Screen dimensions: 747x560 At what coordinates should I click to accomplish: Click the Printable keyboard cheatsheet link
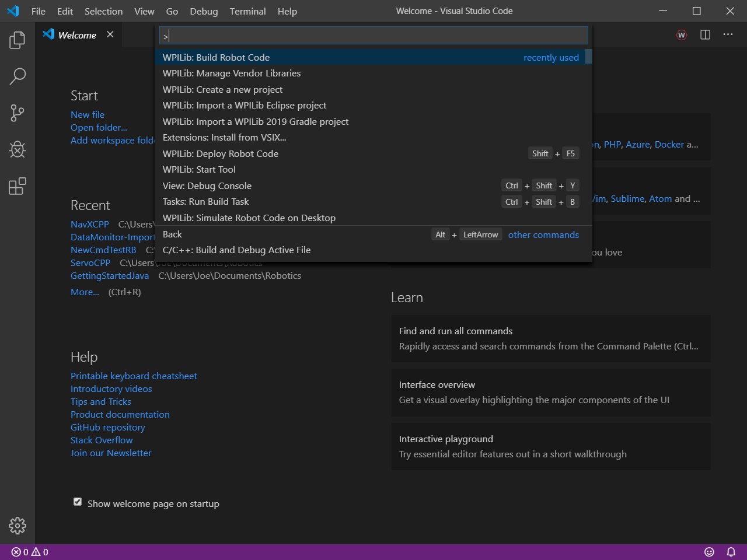point(134,376)
